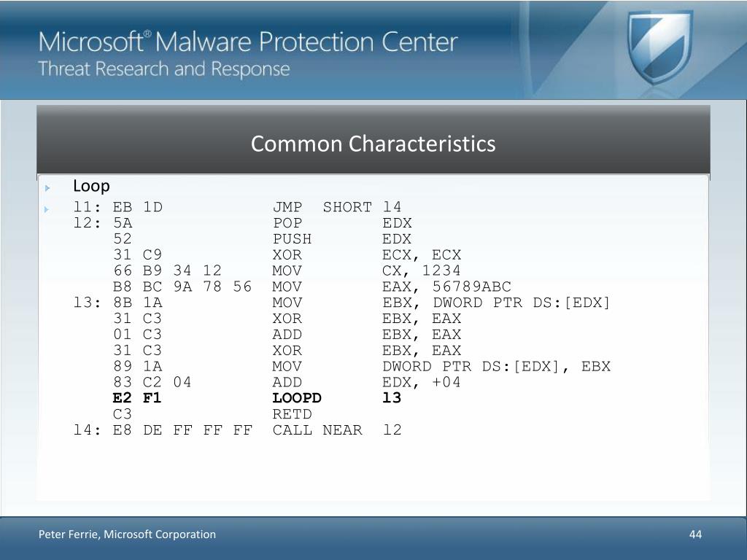Click the PUSH EDX instruction
Screen dimensions: 747x560
342,239
